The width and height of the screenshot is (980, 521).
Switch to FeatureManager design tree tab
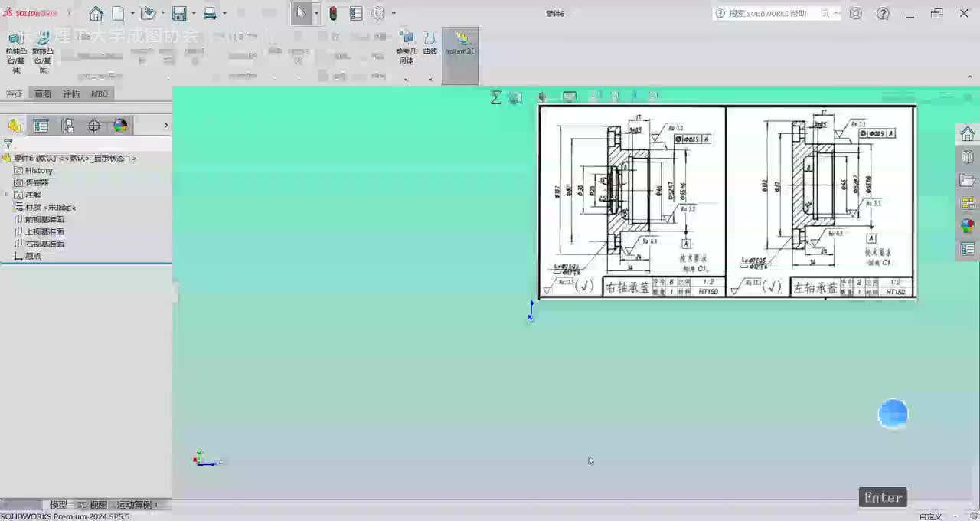pyautogui.click(x=15, y=126)
